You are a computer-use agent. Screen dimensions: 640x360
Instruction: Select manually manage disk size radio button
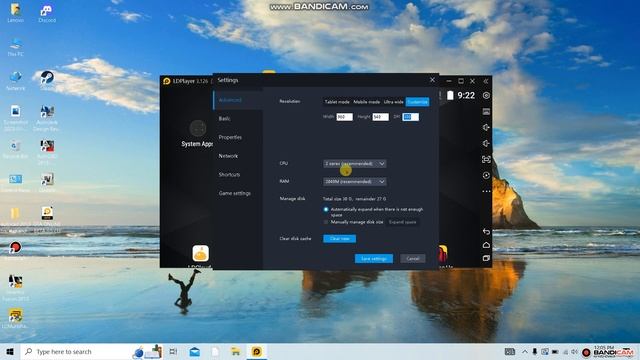(326, 222)
